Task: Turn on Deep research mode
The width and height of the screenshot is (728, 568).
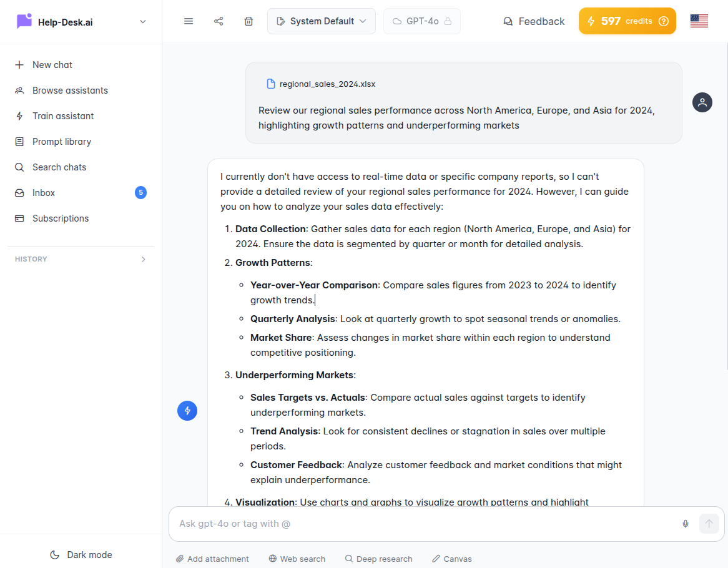Action: click(378, 558)
